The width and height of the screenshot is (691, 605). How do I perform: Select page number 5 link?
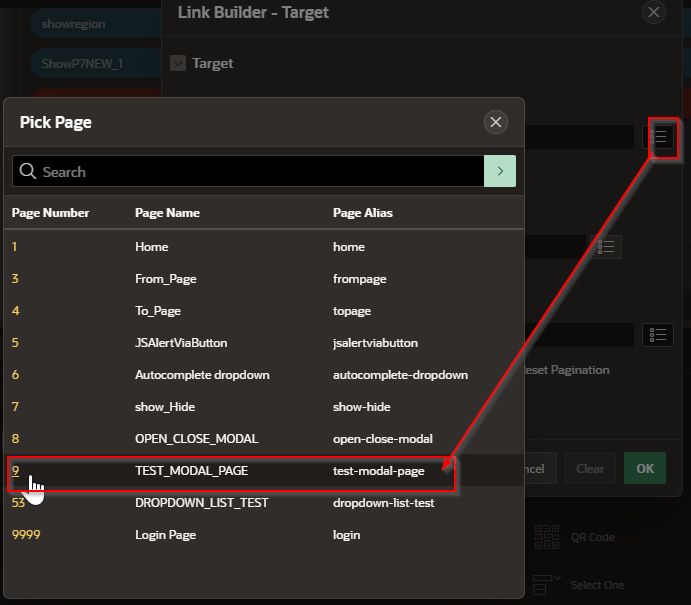pyautogui.click(x=15, y=343)
